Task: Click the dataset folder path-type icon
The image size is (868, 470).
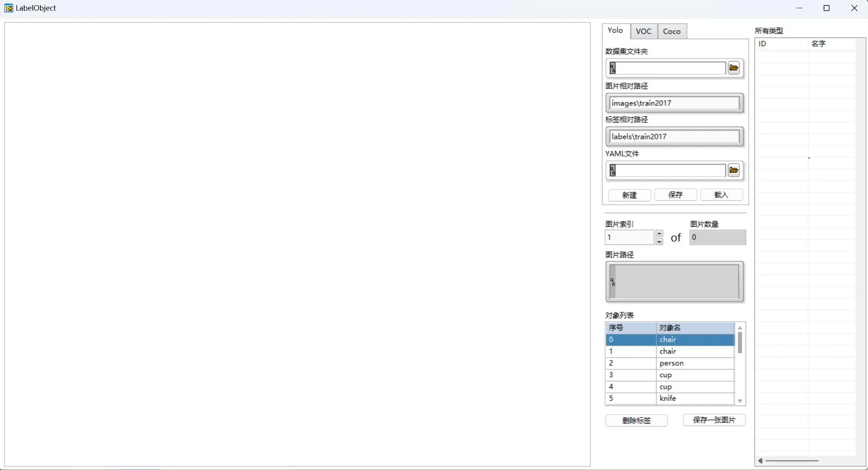Action: point(613,68)
